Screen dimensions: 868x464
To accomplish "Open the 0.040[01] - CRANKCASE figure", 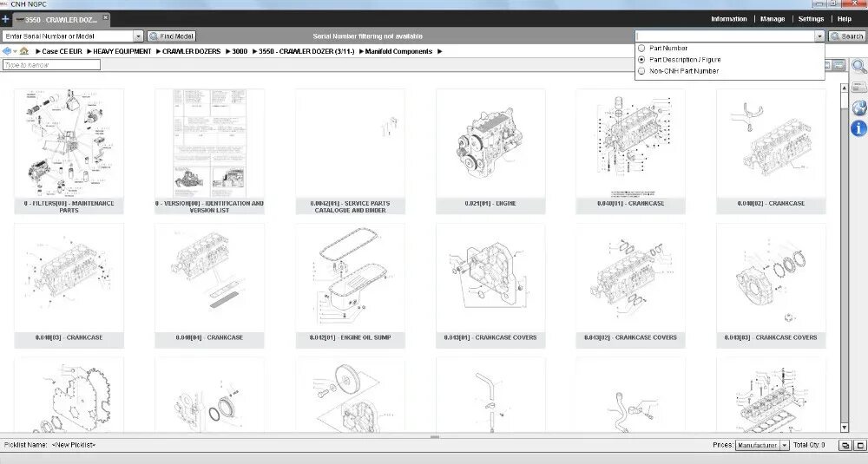I will (630, 150).
